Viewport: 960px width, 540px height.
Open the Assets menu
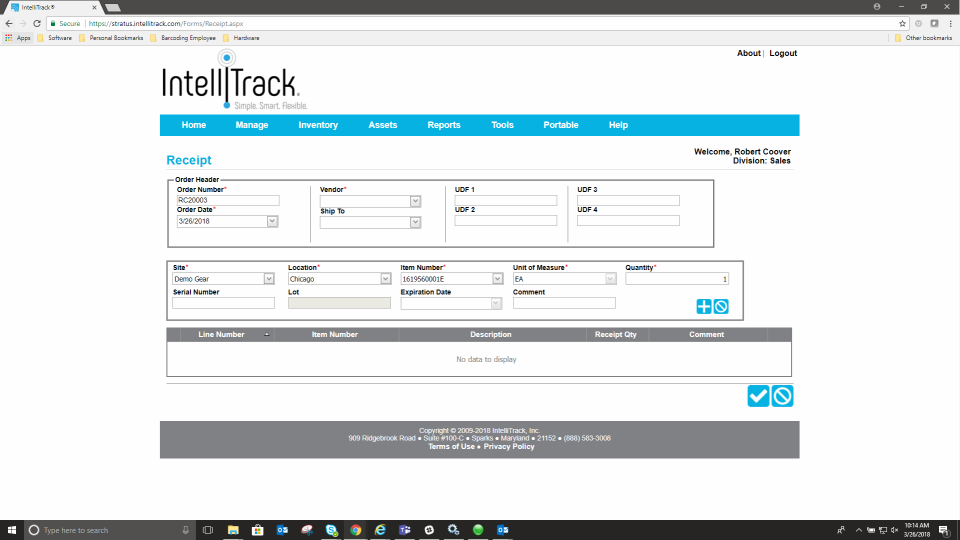coord(383,125)
